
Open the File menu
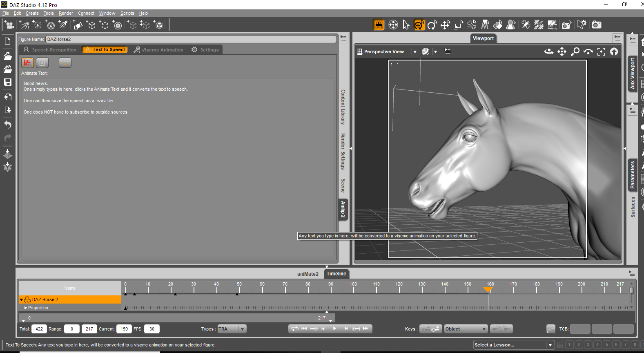(x=6, y=13)
